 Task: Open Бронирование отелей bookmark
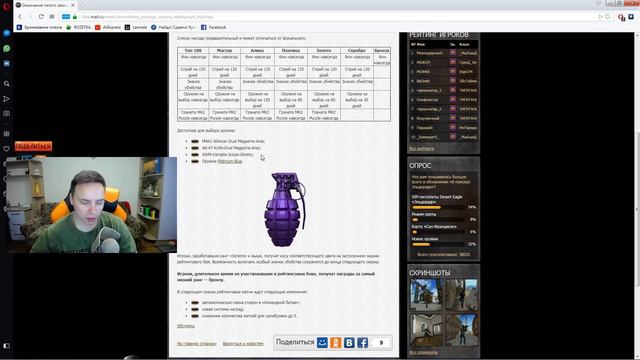(39, 27)
